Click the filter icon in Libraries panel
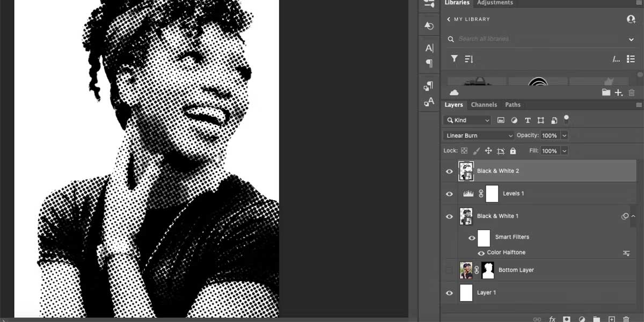The height and width of the screenshot is (322, 644). pos(454,58)
